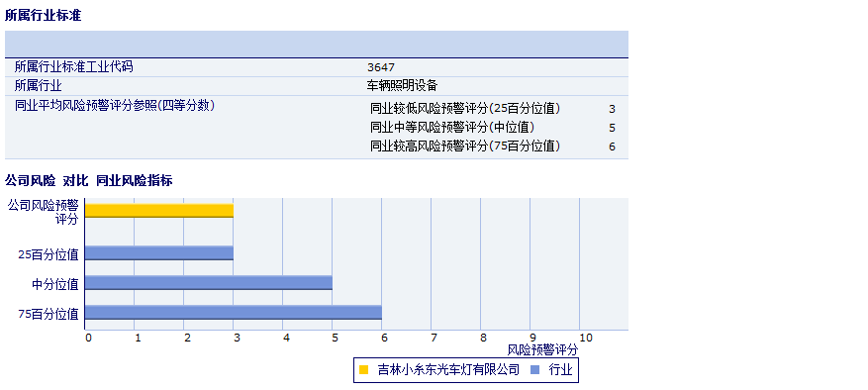
Task: Click the 风险预警评分 x-axis title
Action: (542, 350)
